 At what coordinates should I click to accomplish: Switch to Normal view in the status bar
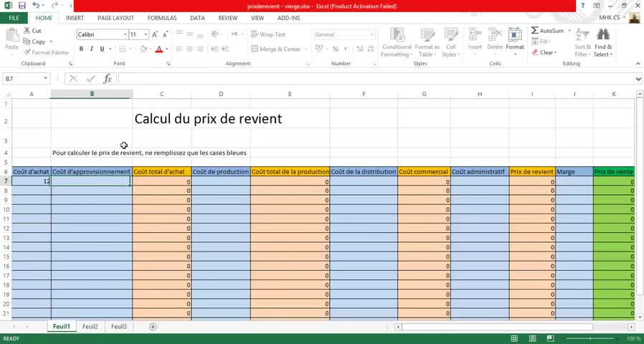click(x=514, y=339)
